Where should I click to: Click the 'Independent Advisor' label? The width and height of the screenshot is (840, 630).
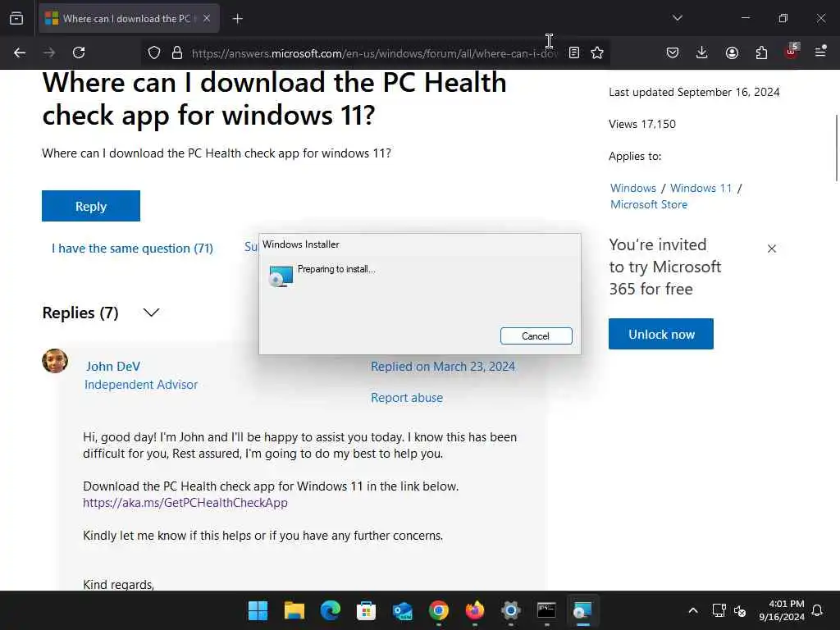[141, 385]
